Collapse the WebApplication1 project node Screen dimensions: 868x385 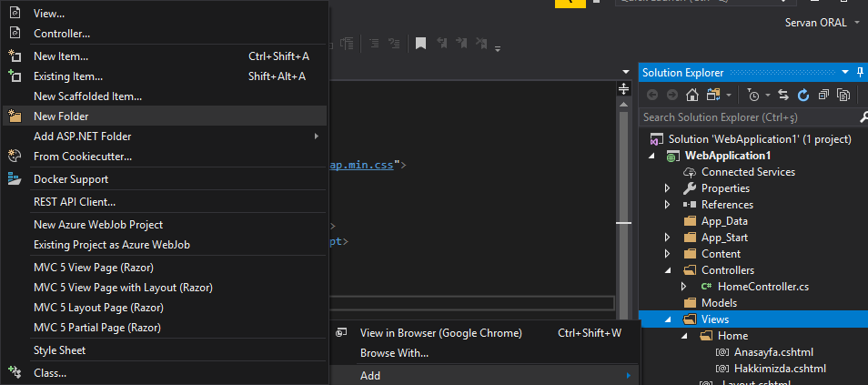[x=652, y=156]
